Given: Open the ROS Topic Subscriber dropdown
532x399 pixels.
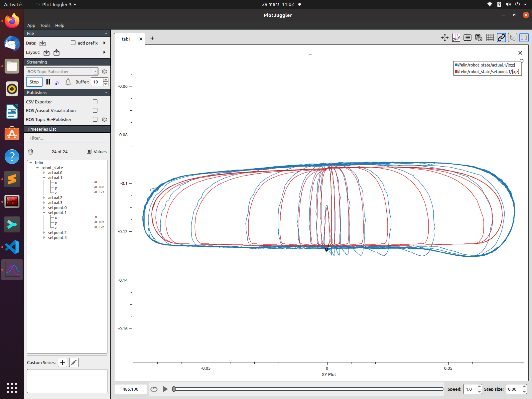Looking at the screenshot, I should coord(62,71).
